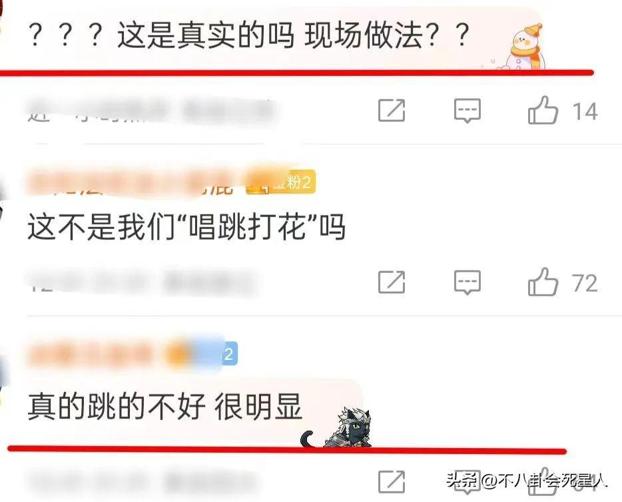Like the comment showing 14 likes
The height and width of the screenshot is (502, 622).
click(x=543, y=110)
